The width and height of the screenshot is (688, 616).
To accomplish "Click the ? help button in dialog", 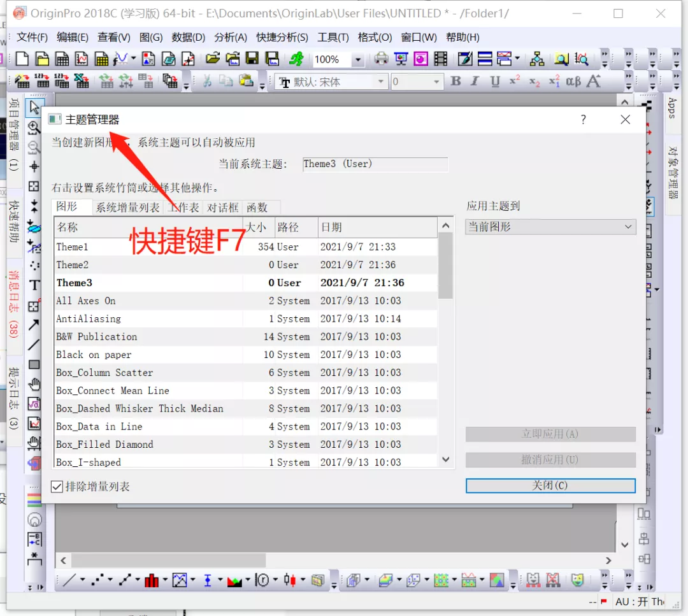I will [x=583, y=119].
